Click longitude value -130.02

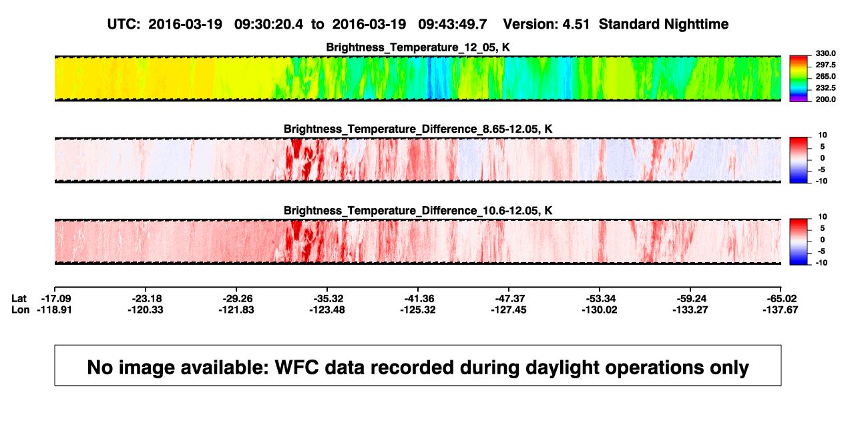[600, 310]
